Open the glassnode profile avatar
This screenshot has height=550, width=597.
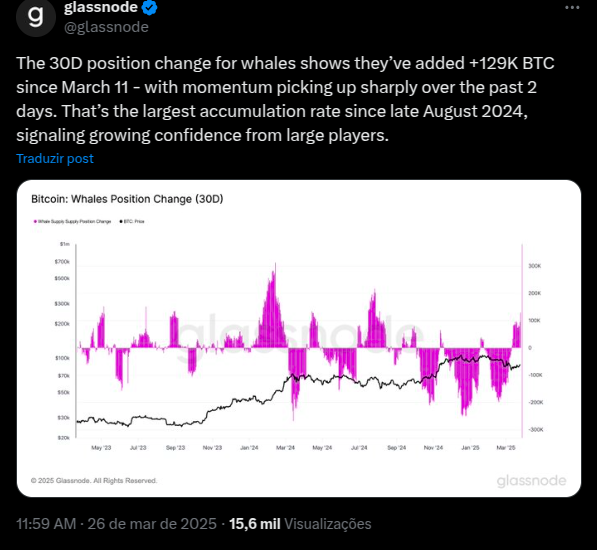pos(36,17)
